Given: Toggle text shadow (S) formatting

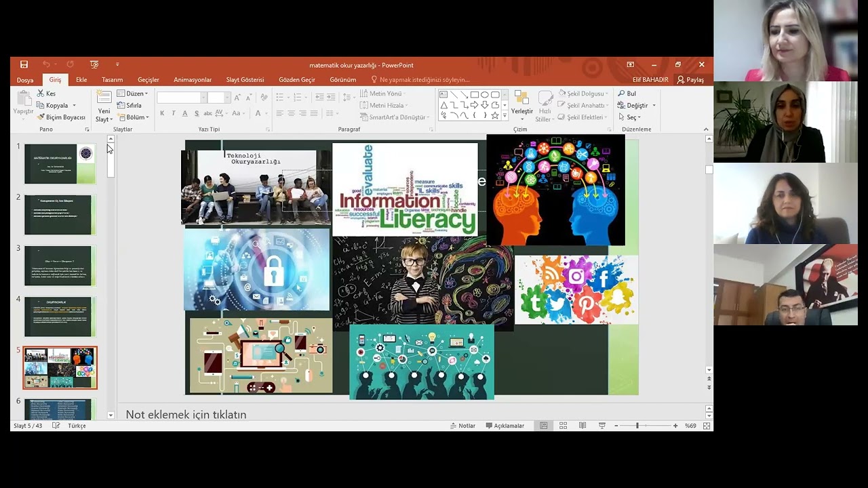Looking at the screenshot, I should tap(197, 113).
